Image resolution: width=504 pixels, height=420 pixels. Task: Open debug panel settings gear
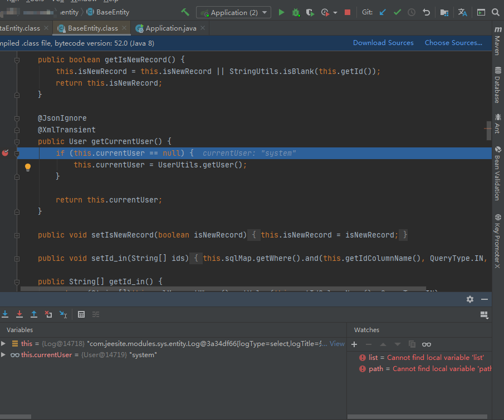point(470,299)
